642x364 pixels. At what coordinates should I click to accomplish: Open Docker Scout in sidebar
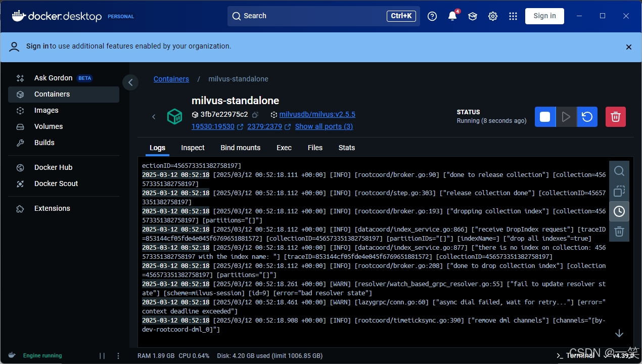64,184
